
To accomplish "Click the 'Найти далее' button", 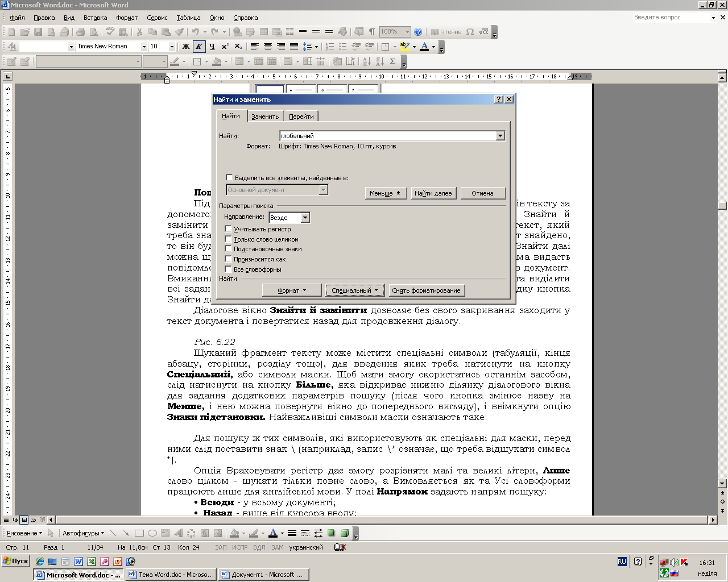I will pyautogui.click(x=433, y=193).
